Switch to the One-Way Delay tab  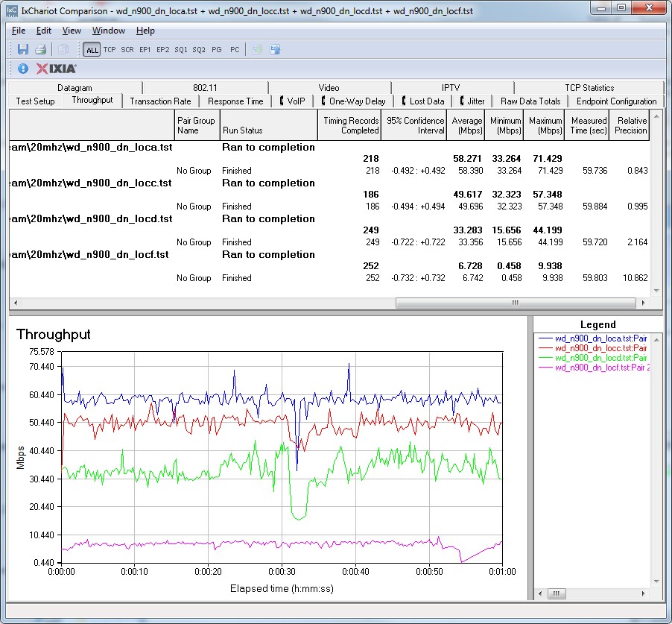[354, 101]
